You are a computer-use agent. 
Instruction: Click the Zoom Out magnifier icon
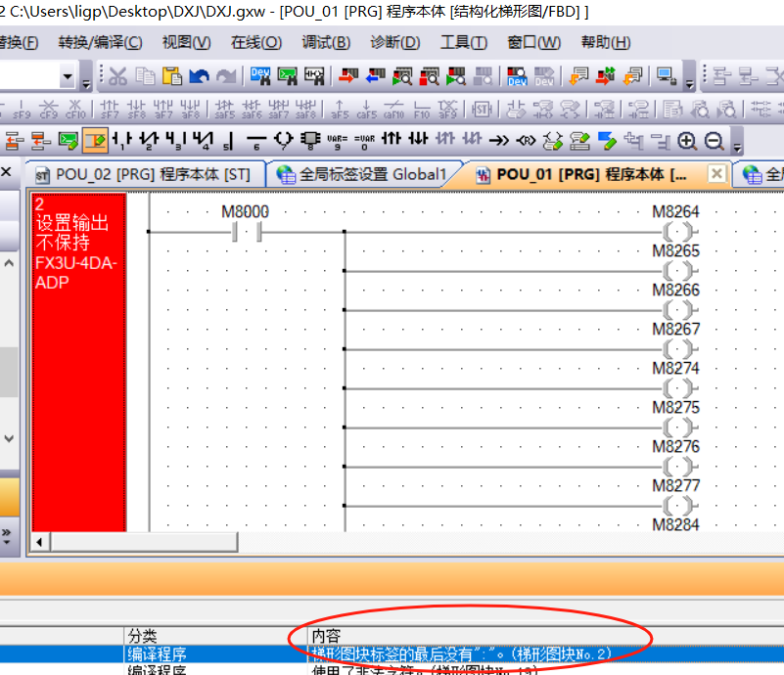714,141
